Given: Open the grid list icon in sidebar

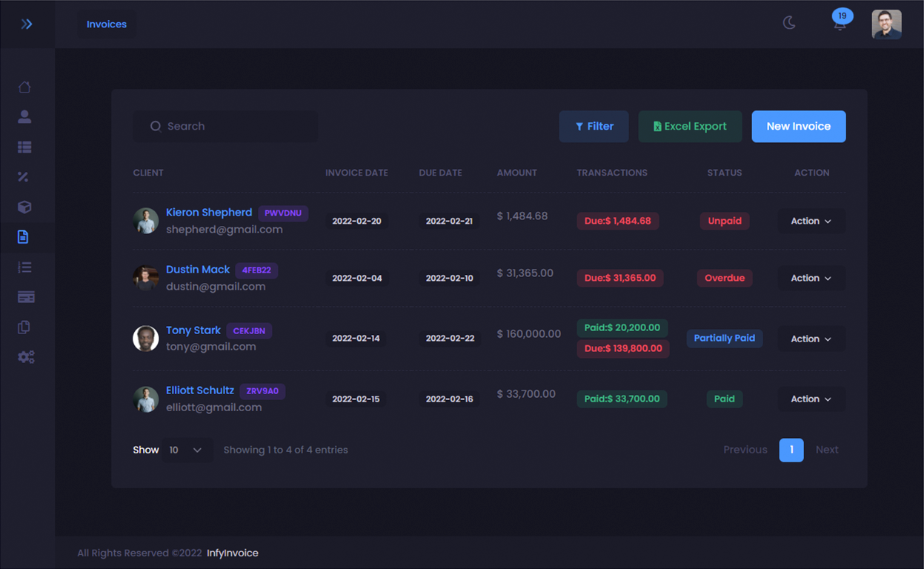Looking at the screenshot, I should click(24, 147).
